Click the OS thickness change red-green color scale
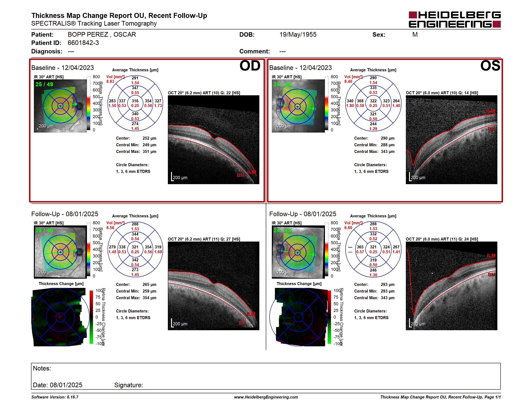The image size is (532, 411). pyautogui.click(x=329, y=317)
